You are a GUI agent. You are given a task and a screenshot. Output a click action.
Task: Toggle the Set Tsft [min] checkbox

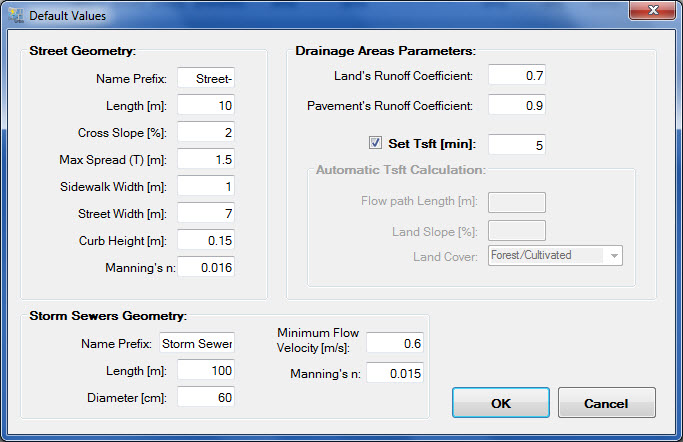375,143
